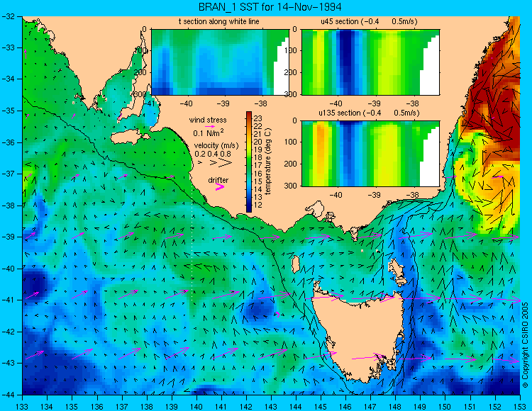Click the dark red top of the temperature colorbar
The width and height of the screenshot is (532, 411).
coord(249,114)
